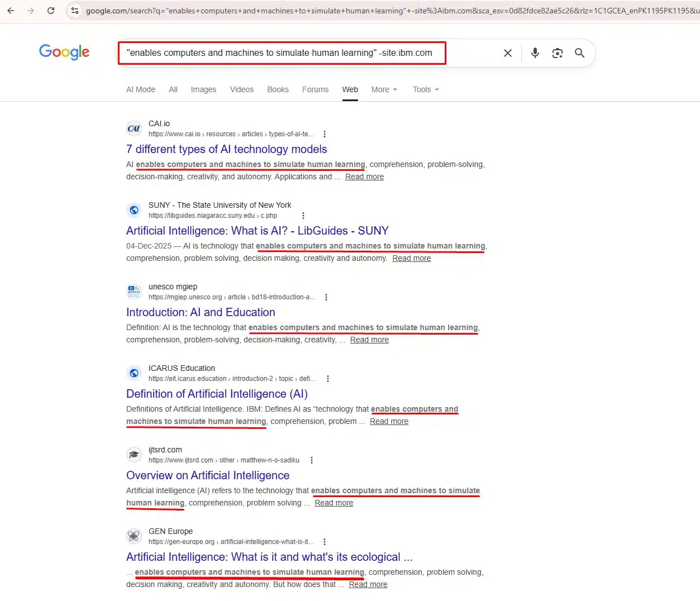Submit search with magnifying glass icon
The width and height of the screenshot is (700, 601).
pos(580,53)
